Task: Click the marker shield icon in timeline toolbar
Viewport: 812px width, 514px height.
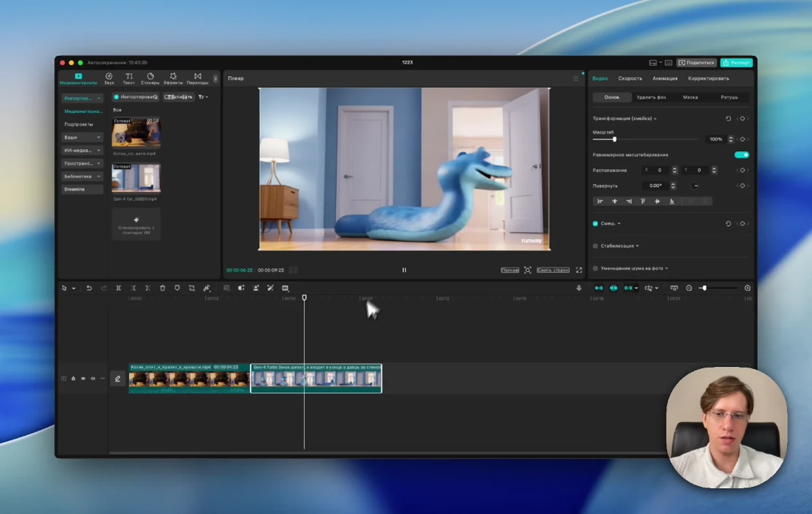Action: coord(177,288)
